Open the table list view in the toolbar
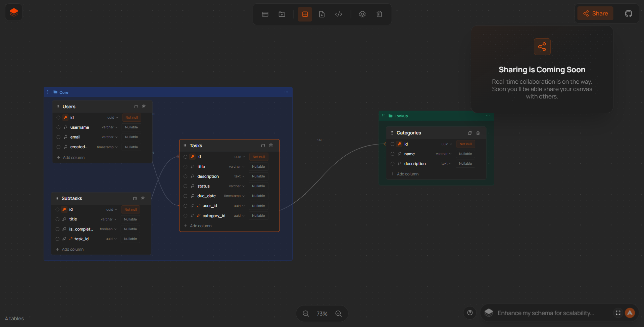Viewport: 644px width, 327px height. point(265,14)
